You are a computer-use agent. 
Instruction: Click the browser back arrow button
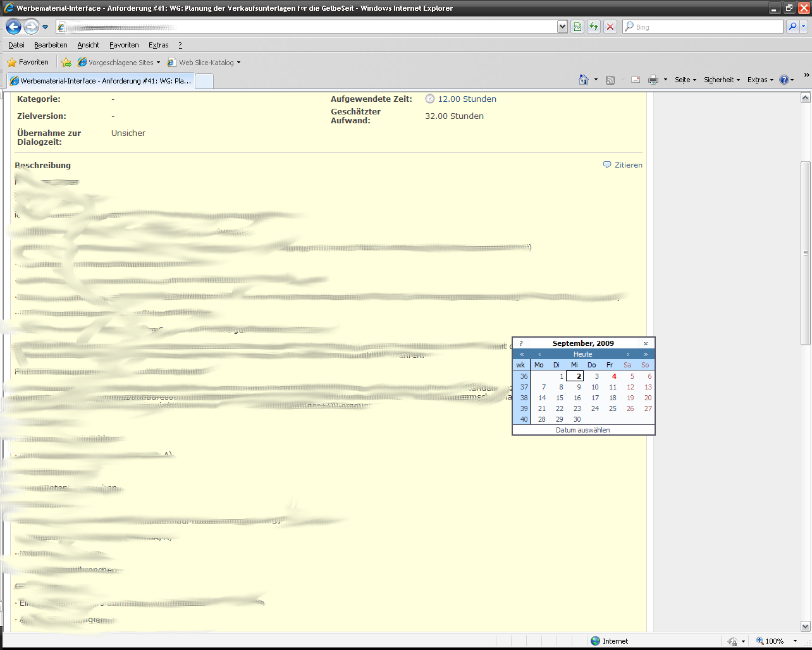pyautogui.click(x=13, y=27)
